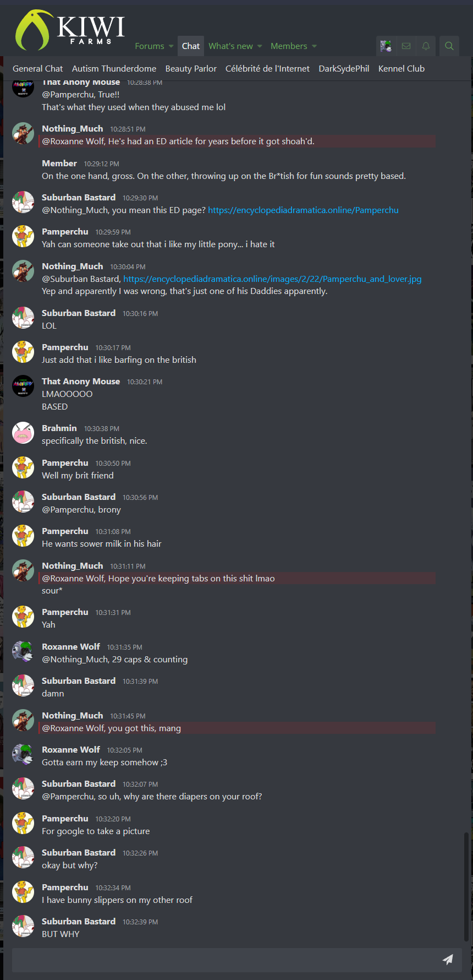Open the search magnifier icon

click(x=449, y=46)
